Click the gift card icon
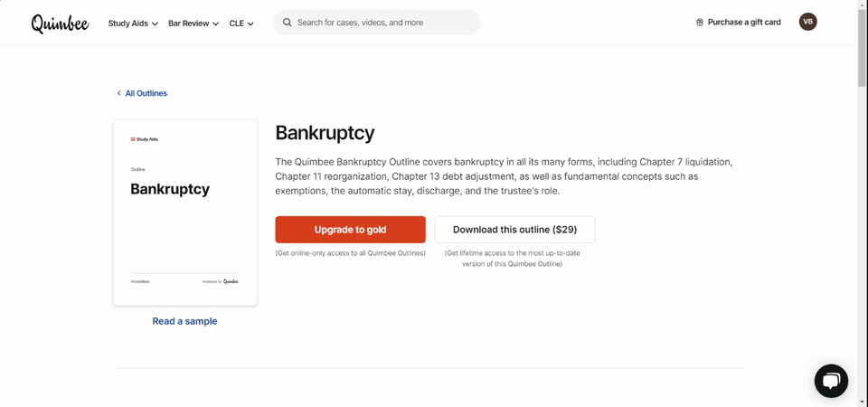868x407 pixels. [700, 22]
